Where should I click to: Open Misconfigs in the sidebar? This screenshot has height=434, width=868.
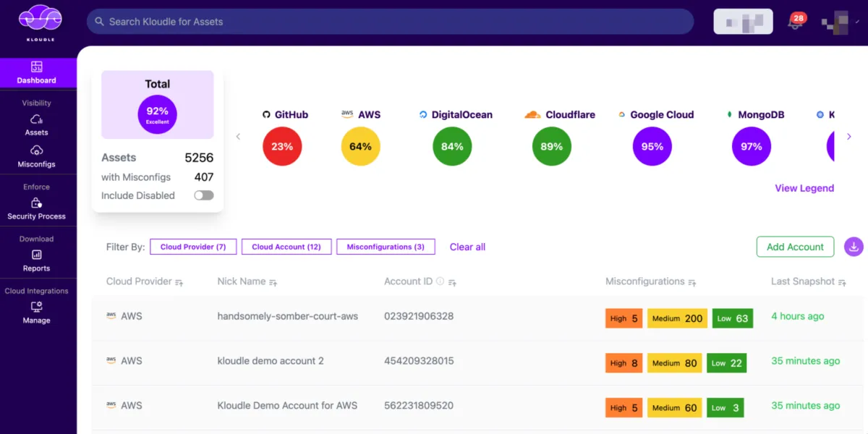point(36,156)
